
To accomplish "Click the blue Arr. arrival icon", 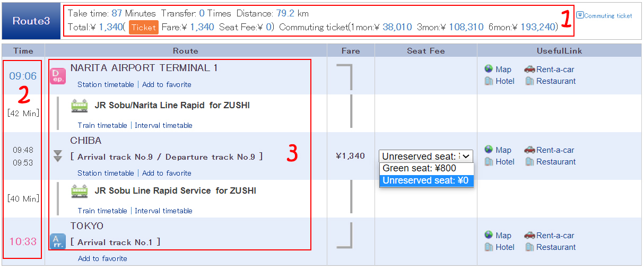I will (x=57, y=241).
